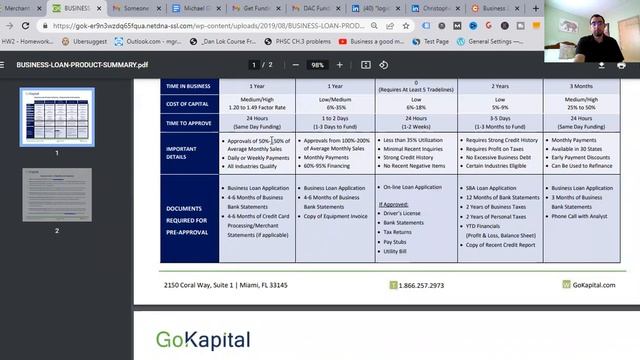Click the 1.866.257.2973 phone number
The image size is (640, 360).
[x=421, y=285]
